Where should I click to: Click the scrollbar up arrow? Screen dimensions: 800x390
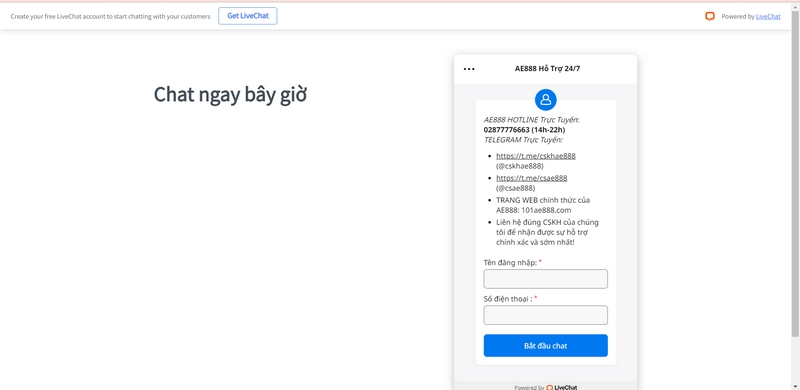click(x=795, y=6)
